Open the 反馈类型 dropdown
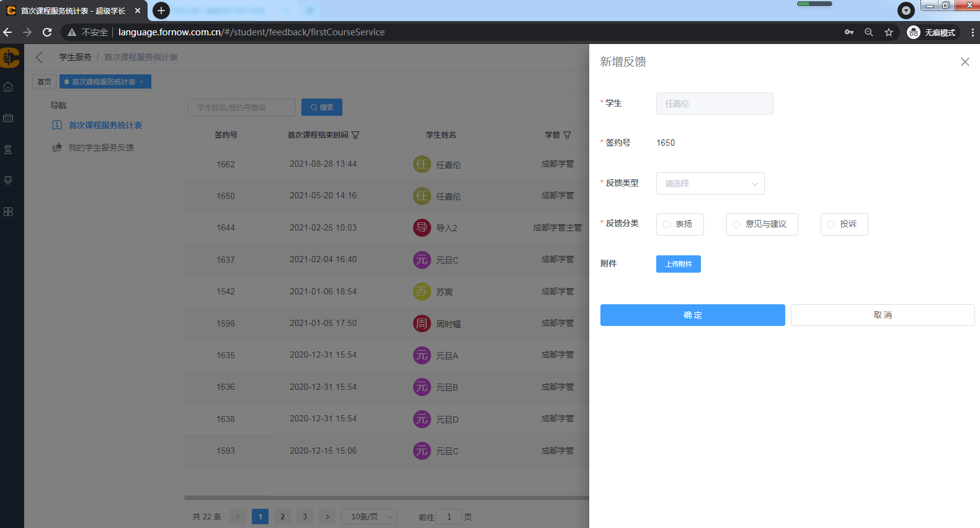Screen dimensions: 980x528 tap(710, 183)
